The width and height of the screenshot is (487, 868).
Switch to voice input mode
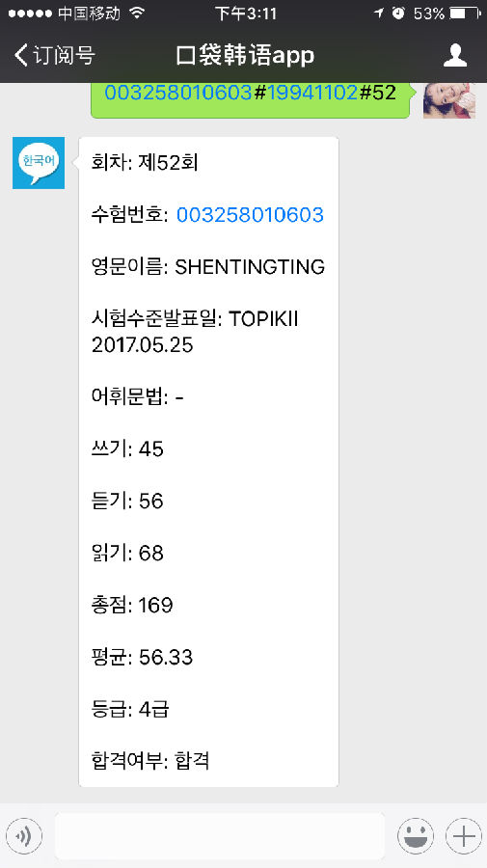point(24,835)
